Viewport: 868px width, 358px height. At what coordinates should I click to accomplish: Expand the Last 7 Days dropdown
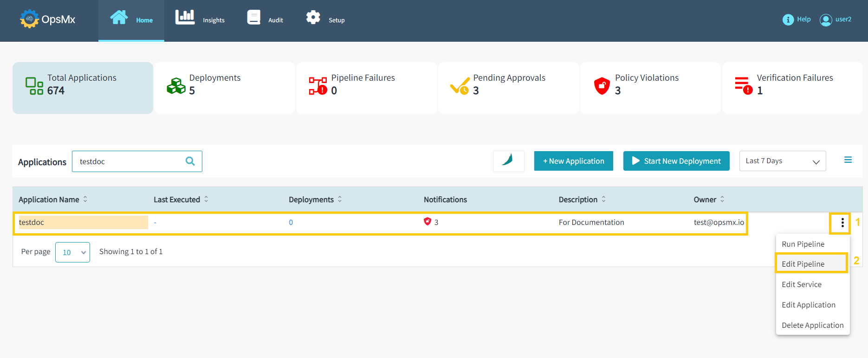pyautogui.click(x=782, y=161)
